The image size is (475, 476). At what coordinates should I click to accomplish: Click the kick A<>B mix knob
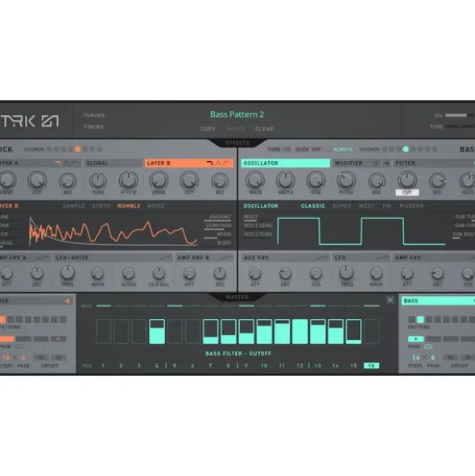pyautogui.click(x=128, y=180)
